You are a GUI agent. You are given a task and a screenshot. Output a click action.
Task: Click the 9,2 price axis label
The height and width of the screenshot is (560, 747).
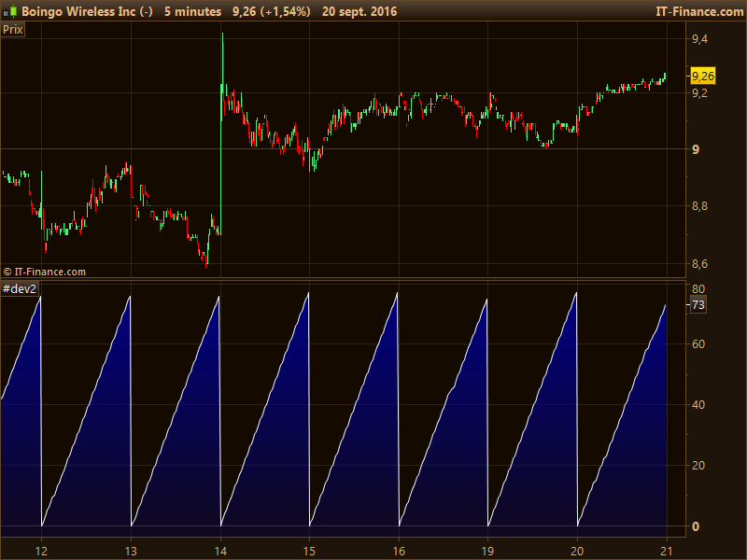[699, 93]
